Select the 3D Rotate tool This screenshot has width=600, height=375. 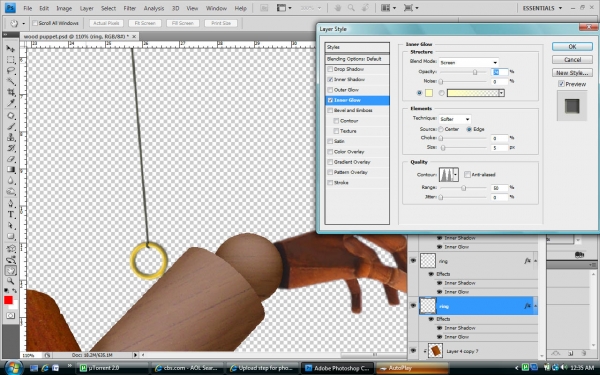tap(10, 249)
